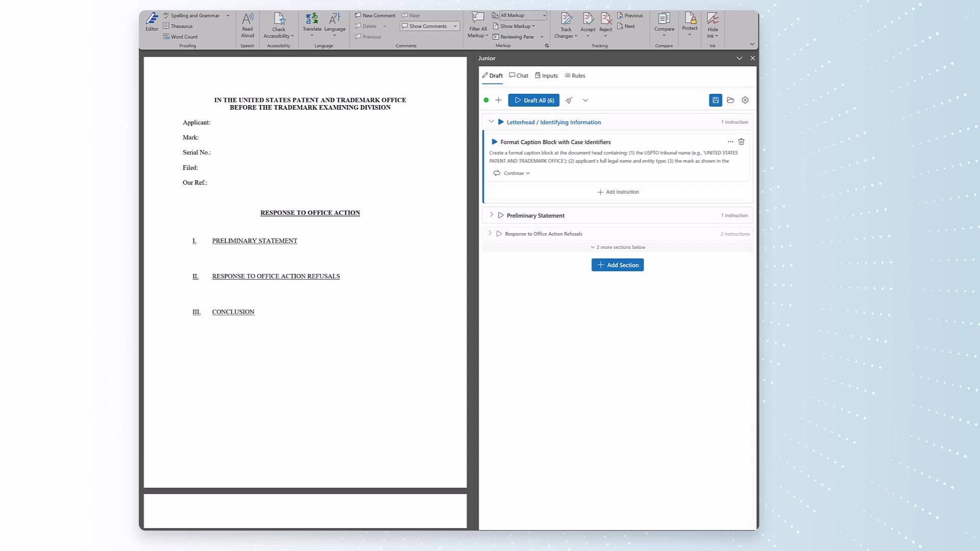Image resolution: width=980 pixels, height=551 pixels.
Task: Expand the Preliminary Statement section
Action: (x=492, y=215)
